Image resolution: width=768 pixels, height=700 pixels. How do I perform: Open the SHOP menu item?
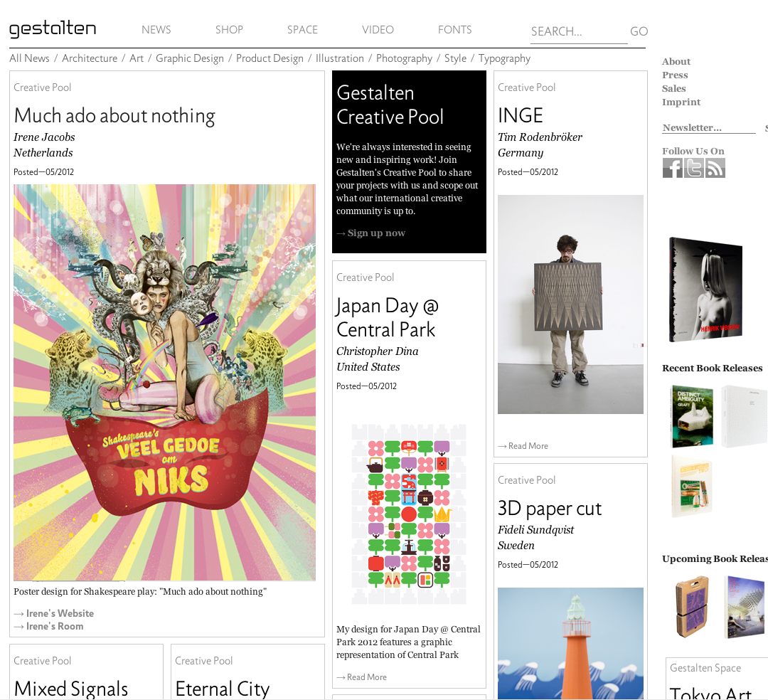[229, 30]
